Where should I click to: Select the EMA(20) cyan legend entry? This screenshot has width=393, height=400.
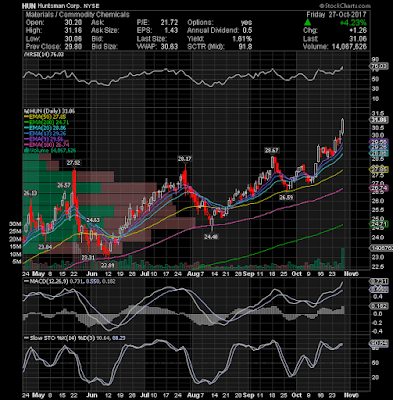[x=45, y=128]
